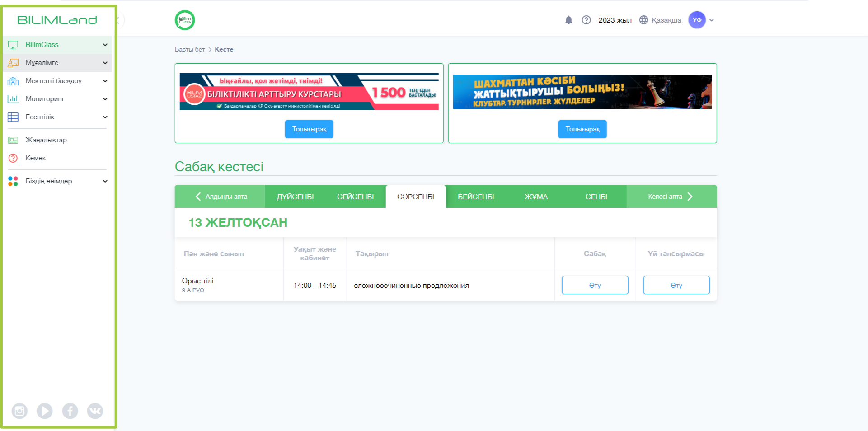
Task: Click the Біздің өнімдер colored dots icon
Action: [x=13, y=181]
